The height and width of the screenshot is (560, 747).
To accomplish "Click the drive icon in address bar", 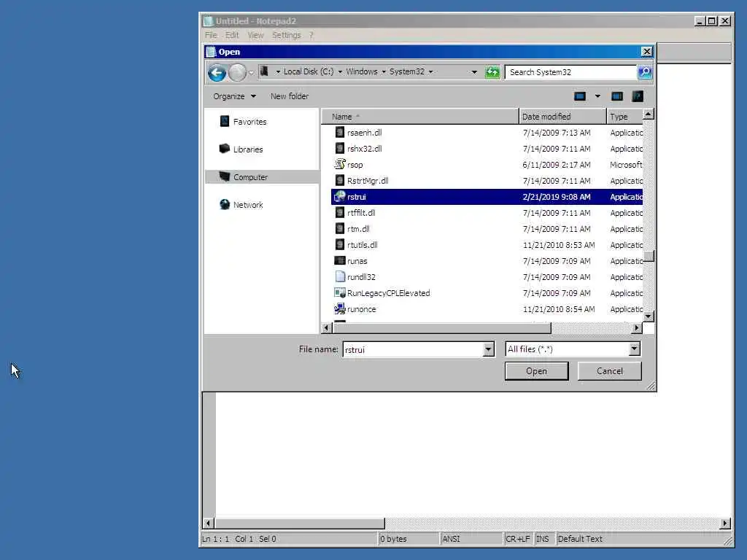I will coord(265,71).
